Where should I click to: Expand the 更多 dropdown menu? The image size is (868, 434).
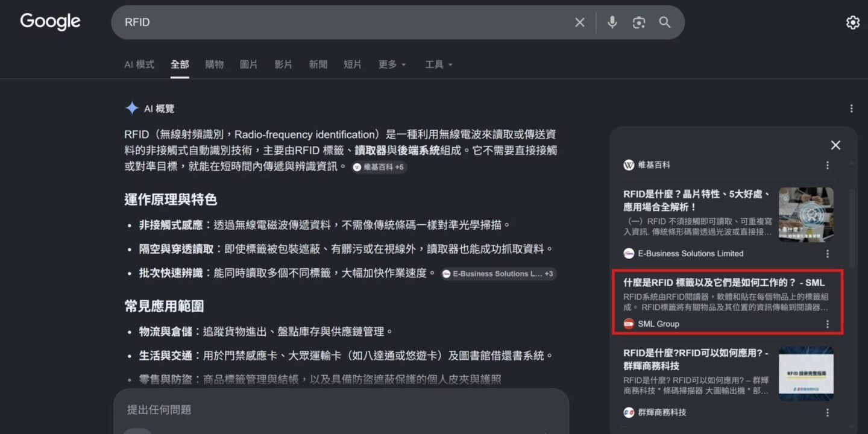[392, 64]
